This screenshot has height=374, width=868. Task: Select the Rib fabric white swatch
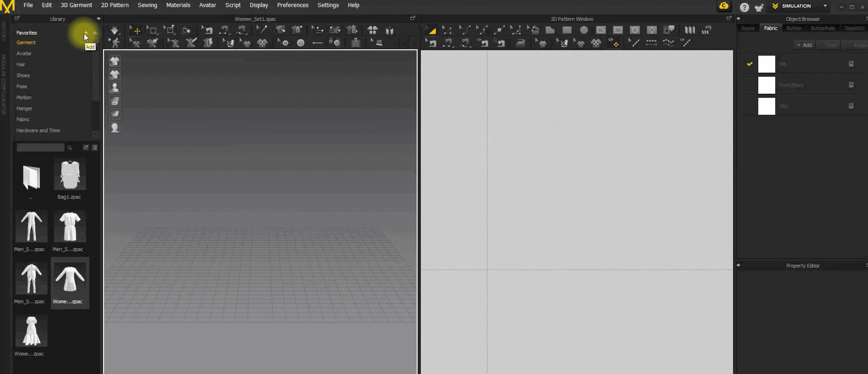[766, 64]
